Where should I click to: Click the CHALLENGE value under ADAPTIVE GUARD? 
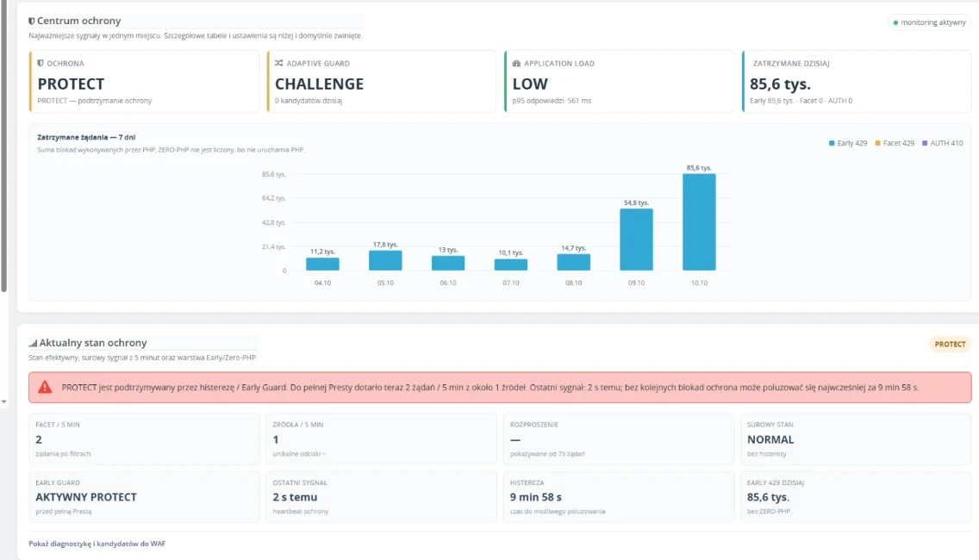[x=319, y=84]
